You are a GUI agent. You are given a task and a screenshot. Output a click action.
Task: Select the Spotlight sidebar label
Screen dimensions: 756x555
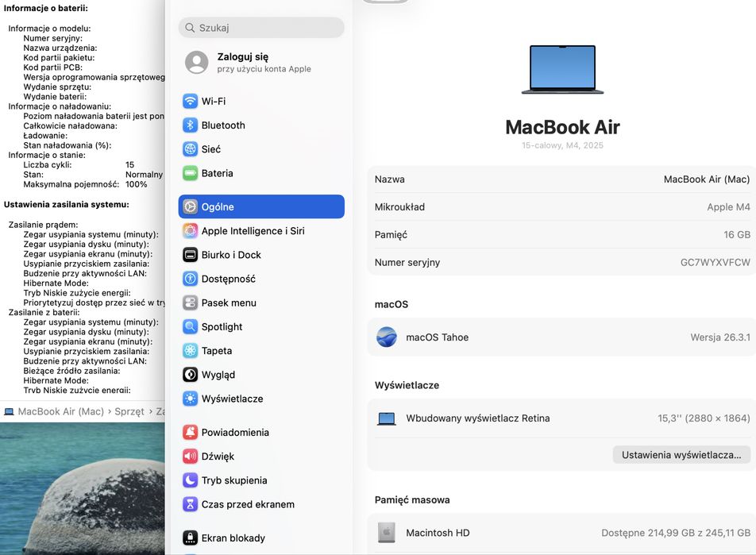pos(222,327)
